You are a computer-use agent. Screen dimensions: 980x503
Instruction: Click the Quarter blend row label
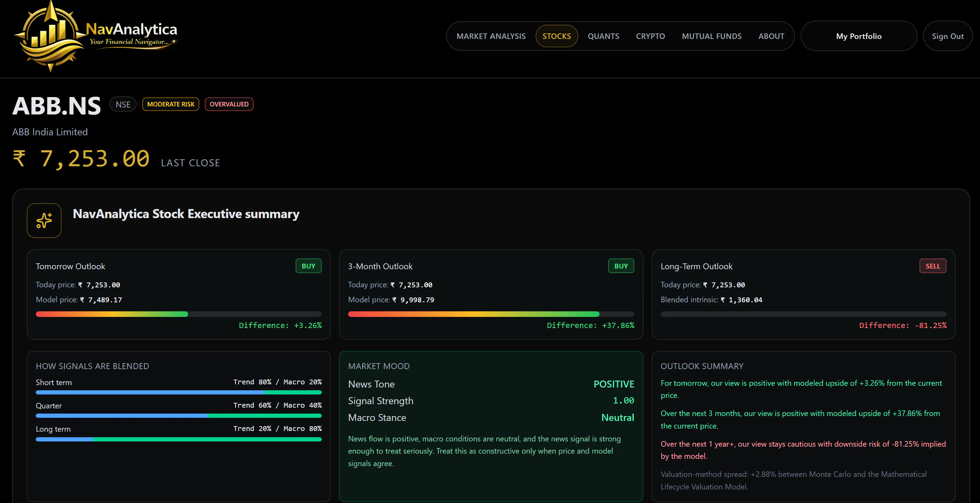(49, 406)
